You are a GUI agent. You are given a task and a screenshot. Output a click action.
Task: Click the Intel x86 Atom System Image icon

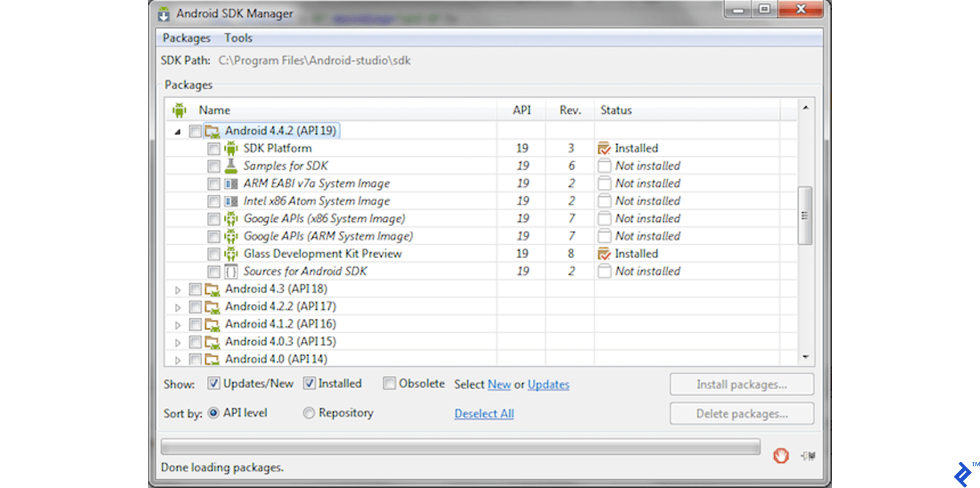231,201
